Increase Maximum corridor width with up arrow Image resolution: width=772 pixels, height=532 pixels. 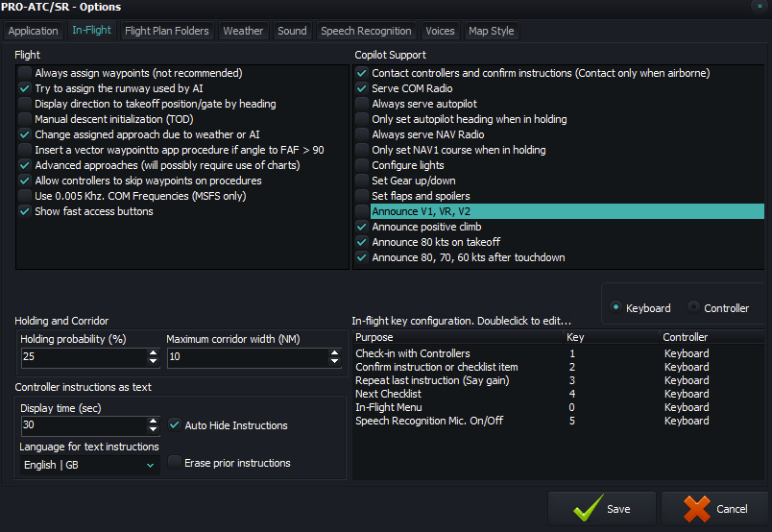point(335,352)
